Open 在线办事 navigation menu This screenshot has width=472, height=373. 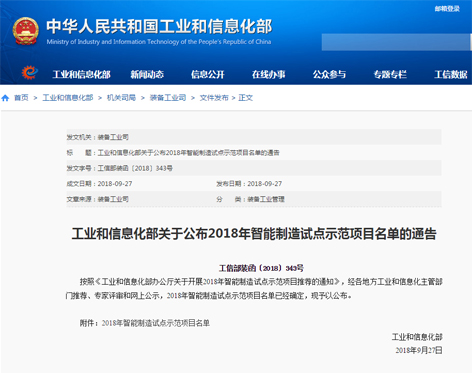pyautogui.click(x=269, y=74)
